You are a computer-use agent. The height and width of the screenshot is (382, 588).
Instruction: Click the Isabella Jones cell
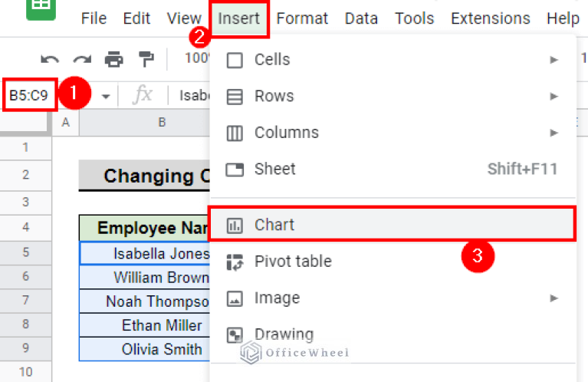(145, 253)
